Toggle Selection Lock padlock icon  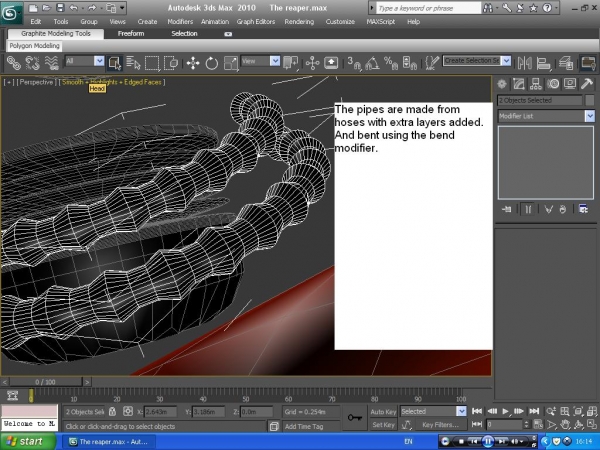[x=112, y=412]
